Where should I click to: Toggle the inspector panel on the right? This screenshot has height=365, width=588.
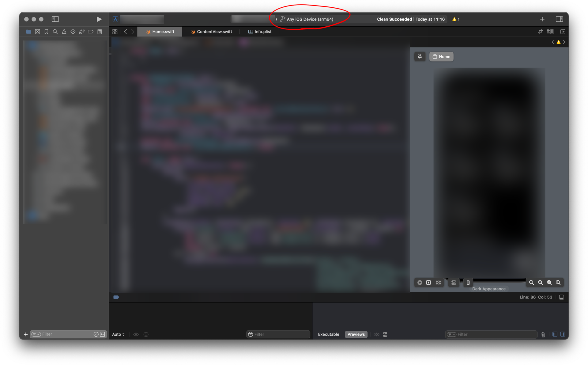[559, 19]
